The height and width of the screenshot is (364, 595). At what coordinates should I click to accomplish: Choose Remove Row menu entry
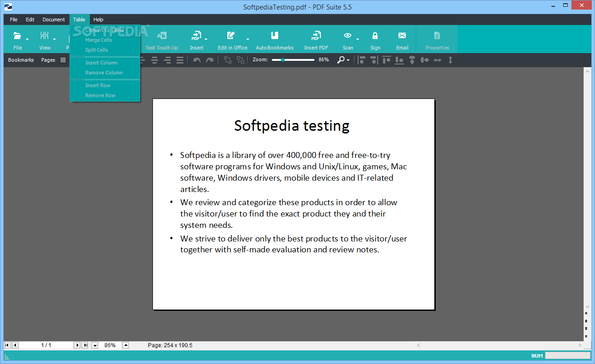[x=105, y=95]
